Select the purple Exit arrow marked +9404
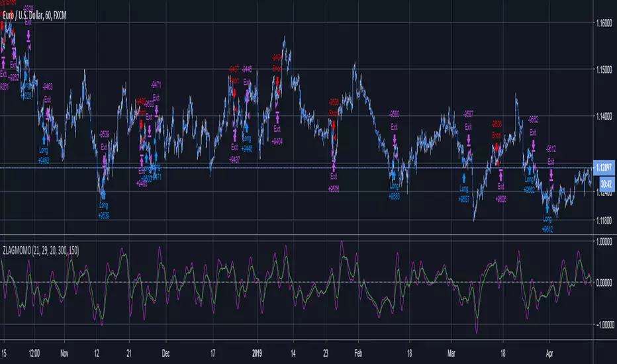 click(x=277, y=117)
